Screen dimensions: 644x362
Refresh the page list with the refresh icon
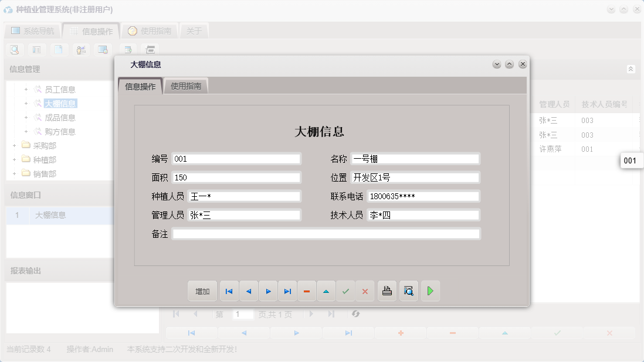(x=356, y=314)
